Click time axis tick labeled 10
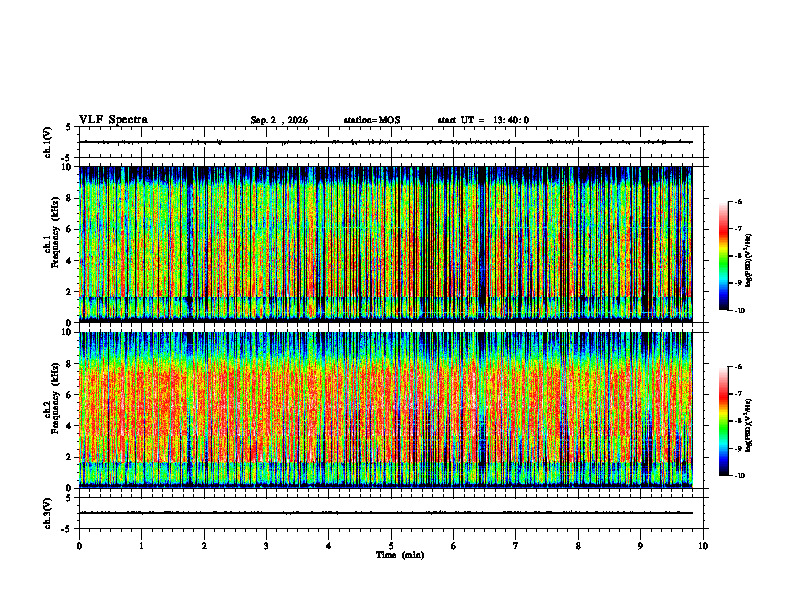This screenshot has height=612, width=792. [703, 546]
